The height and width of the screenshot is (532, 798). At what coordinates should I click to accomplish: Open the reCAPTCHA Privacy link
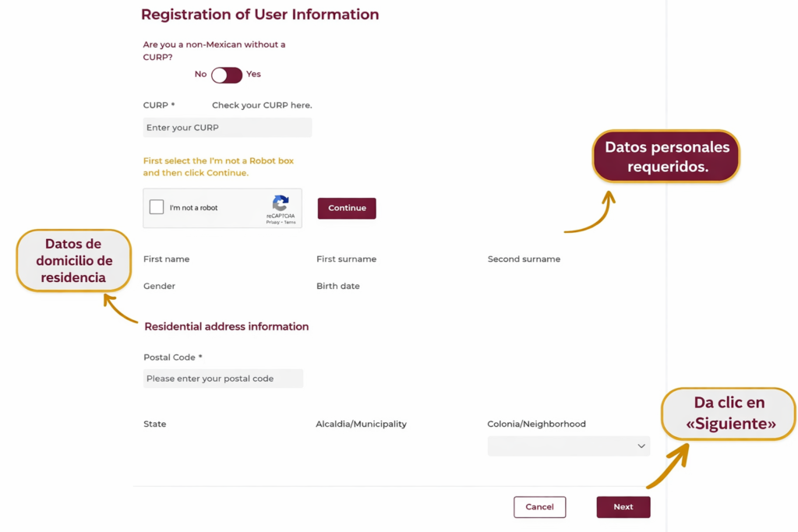coord(273,223)
